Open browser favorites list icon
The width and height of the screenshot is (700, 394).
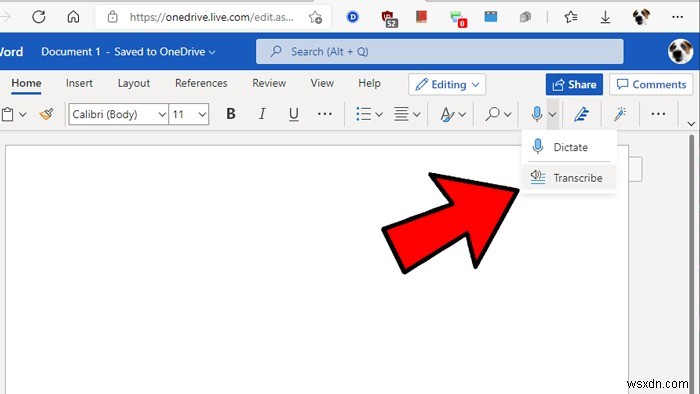pyautogui.click(x=571, y=17)
